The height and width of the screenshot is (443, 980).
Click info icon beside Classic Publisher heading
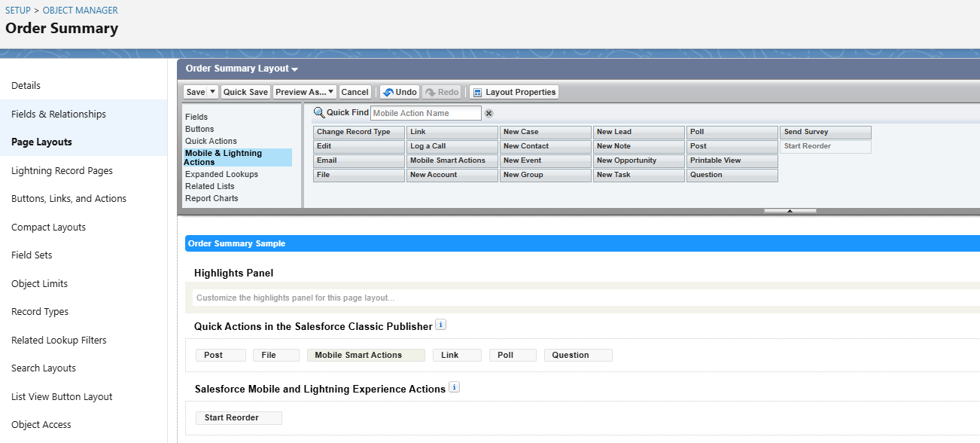click(x=441, y=325)
